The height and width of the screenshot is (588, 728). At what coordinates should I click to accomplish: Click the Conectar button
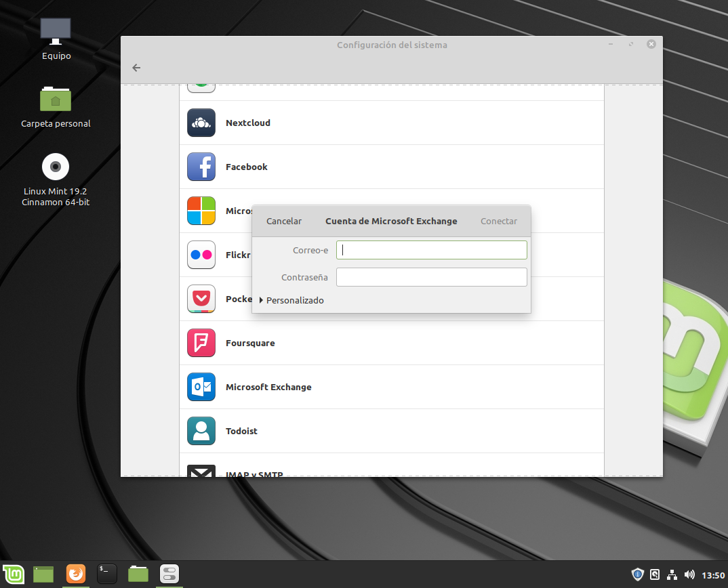click(499, 222)
